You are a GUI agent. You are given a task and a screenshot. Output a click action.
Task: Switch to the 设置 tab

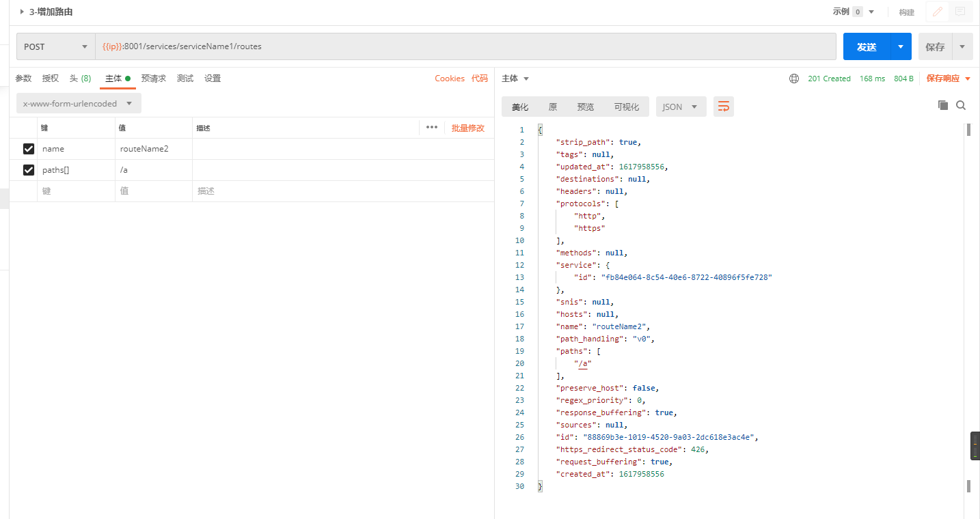[213, 79]
